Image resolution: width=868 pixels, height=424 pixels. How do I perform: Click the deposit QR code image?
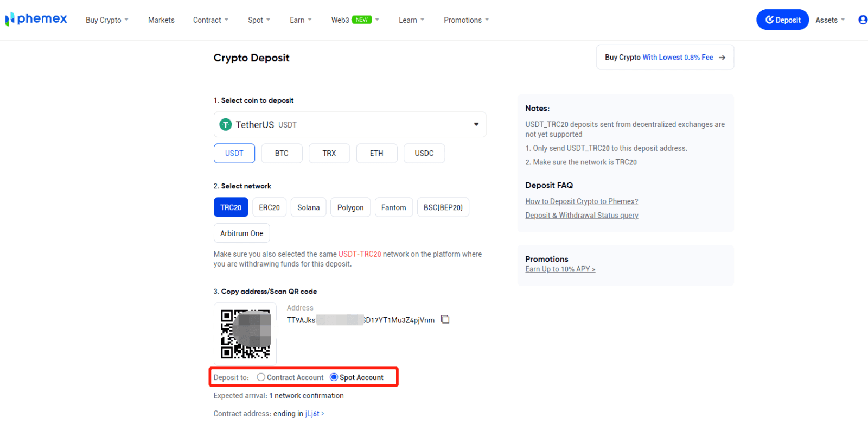point(245,334)
